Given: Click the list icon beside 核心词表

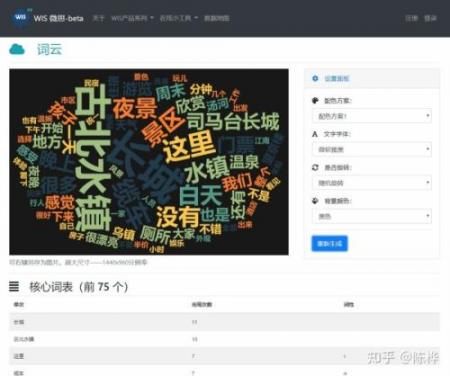Looking at the screenshot, I should point(14,286).
